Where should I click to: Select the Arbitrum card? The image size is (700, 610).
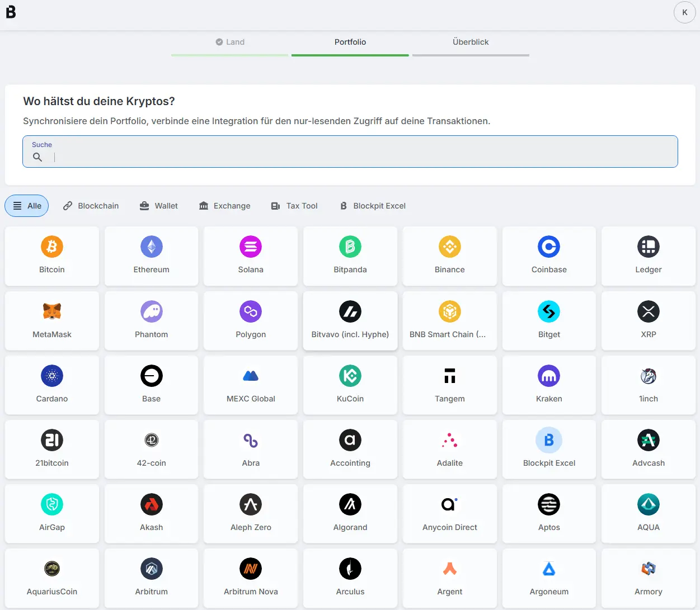(151, 578)
